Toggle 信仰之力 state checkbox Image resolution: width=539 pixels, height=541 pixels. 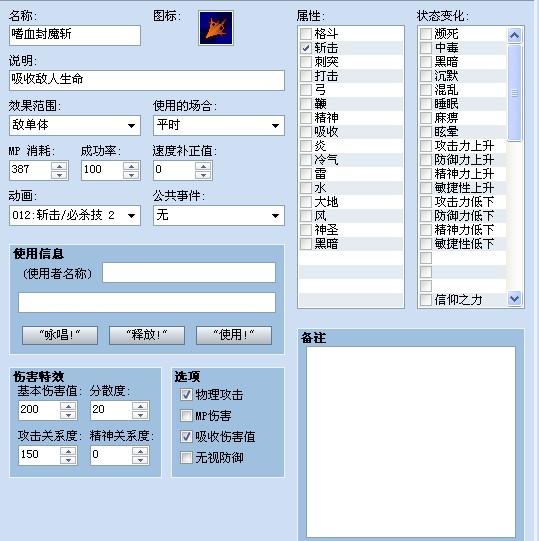coord(426,300)
